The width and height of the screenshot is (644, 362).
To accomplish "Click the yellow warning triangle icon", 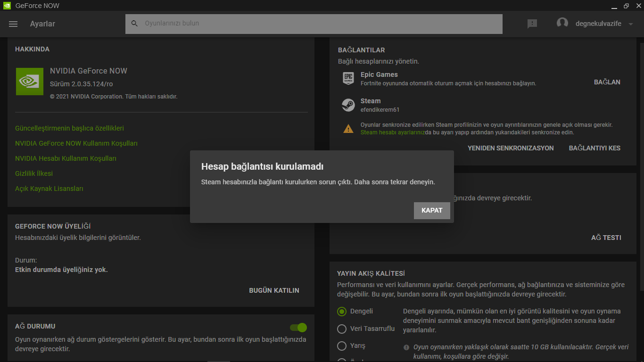I will pyautogui.click(x=348, y=128).
